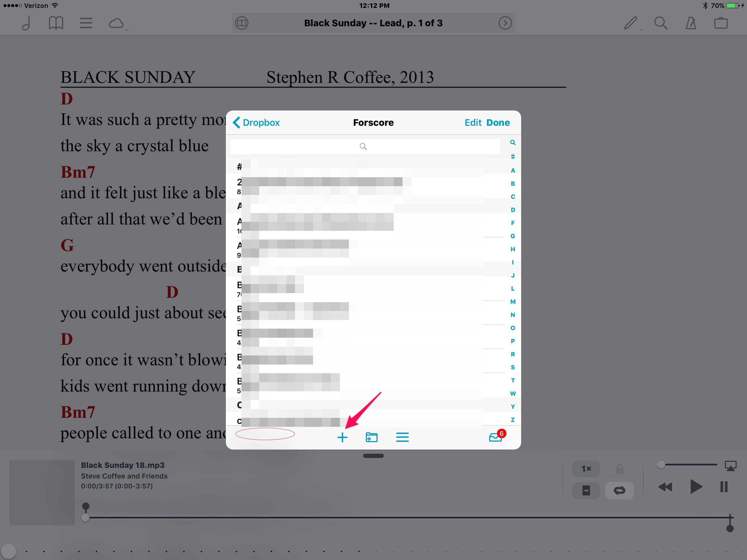
Task: Open the bookmarks book icon
Action: point(56,23)
